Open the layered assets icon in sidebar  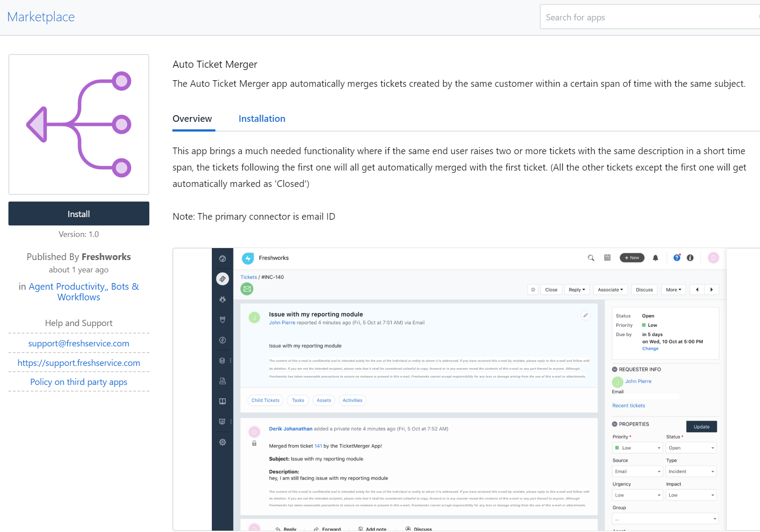click(222, 361)
